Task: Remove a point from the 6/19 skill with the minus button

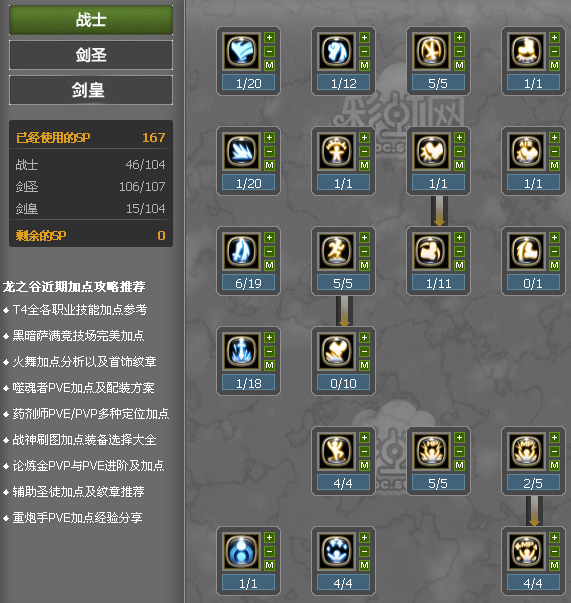Action: (270, 252)
